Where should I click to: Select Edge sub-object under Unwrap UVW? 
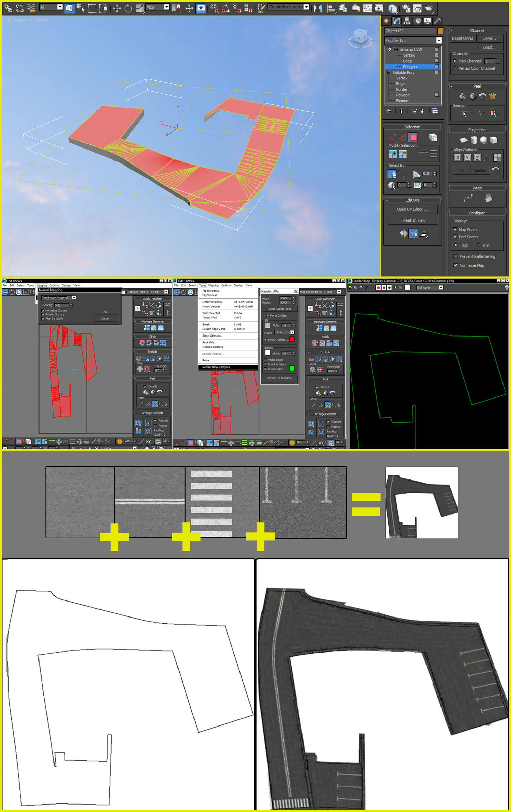407,61
